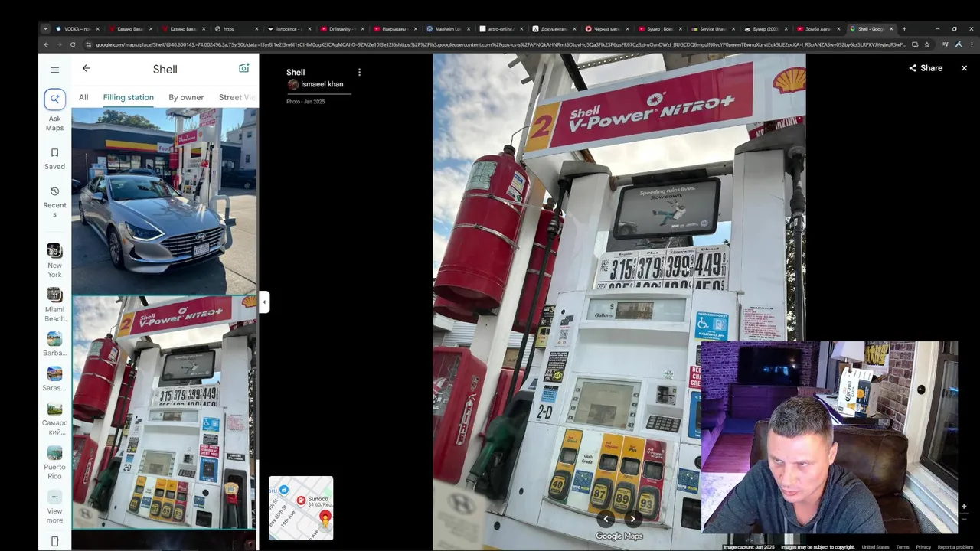Collapse the side panel

click(x=264, y=302)
